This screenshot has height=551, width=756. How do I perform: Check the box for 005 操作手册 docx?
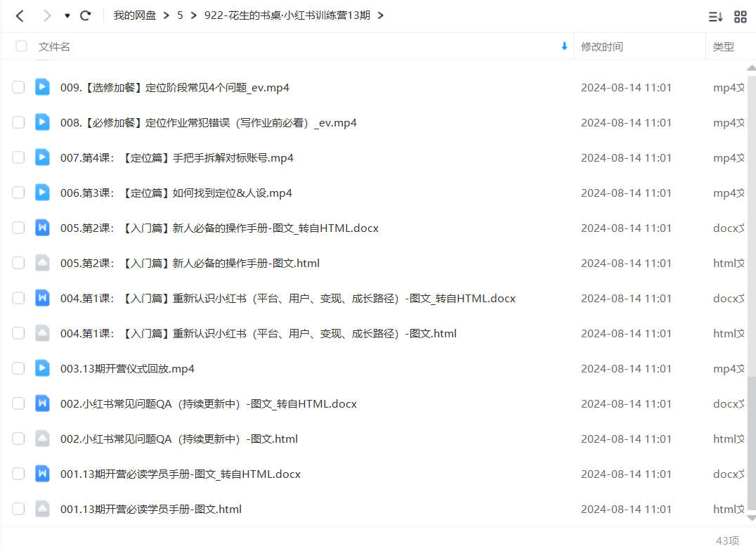18,228
